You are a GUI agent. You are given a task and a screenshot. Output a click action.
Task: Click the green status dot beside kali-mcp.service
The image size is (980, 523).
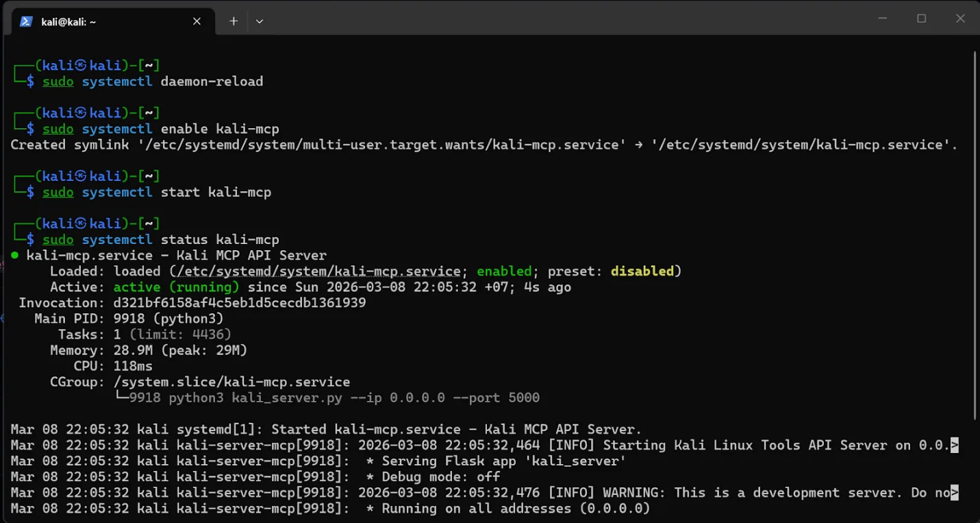14,256
